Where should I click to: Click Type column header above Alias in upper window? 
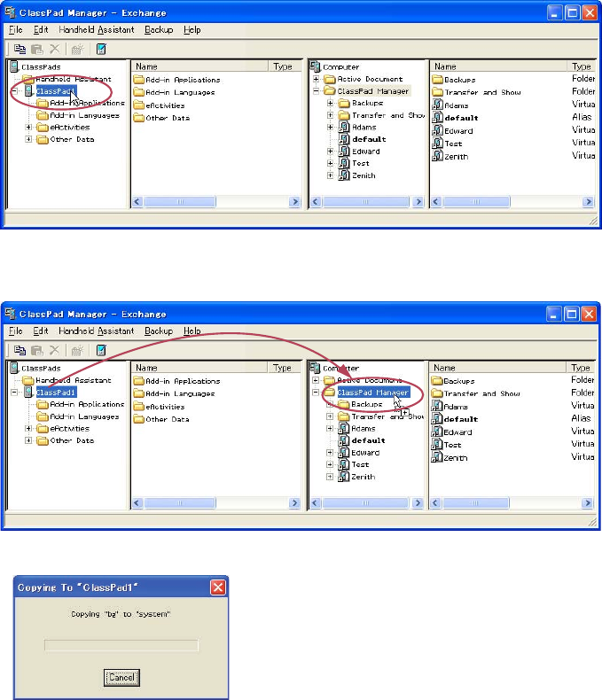coord(582,66)
